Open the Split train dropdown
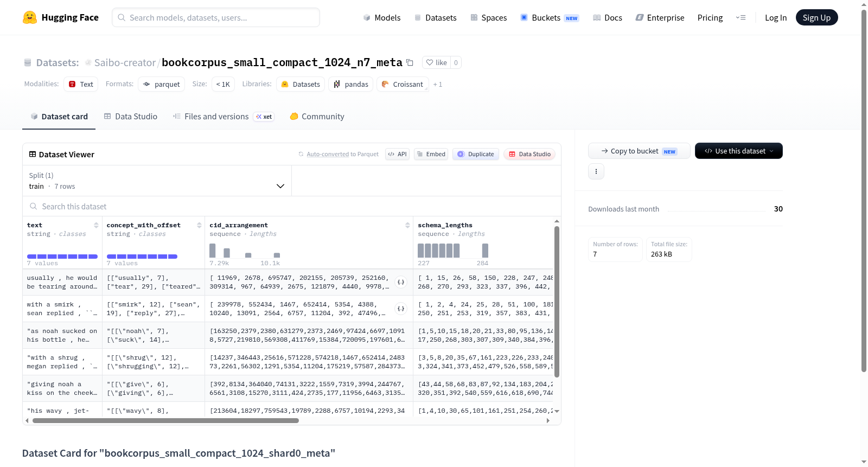 pyautogui.click(x=157, y=181)
